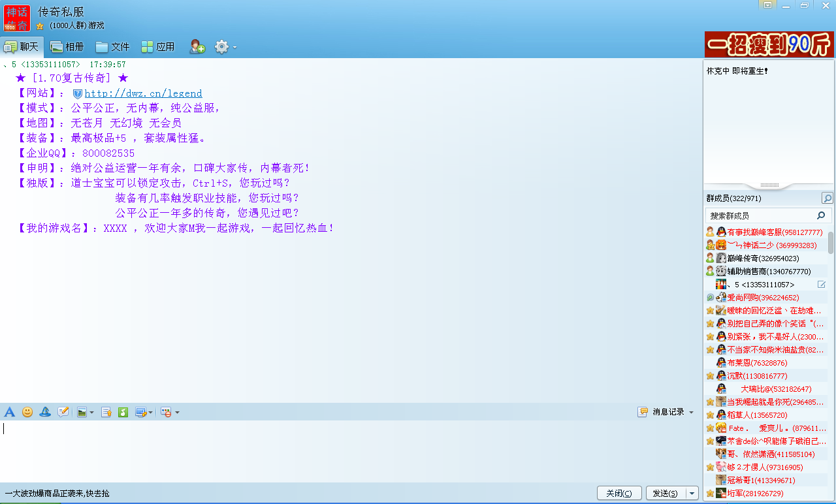Viewport: 836px width, 504px height.
Task: Select member 别紧张，我不是好人
Action: (765, 336)
